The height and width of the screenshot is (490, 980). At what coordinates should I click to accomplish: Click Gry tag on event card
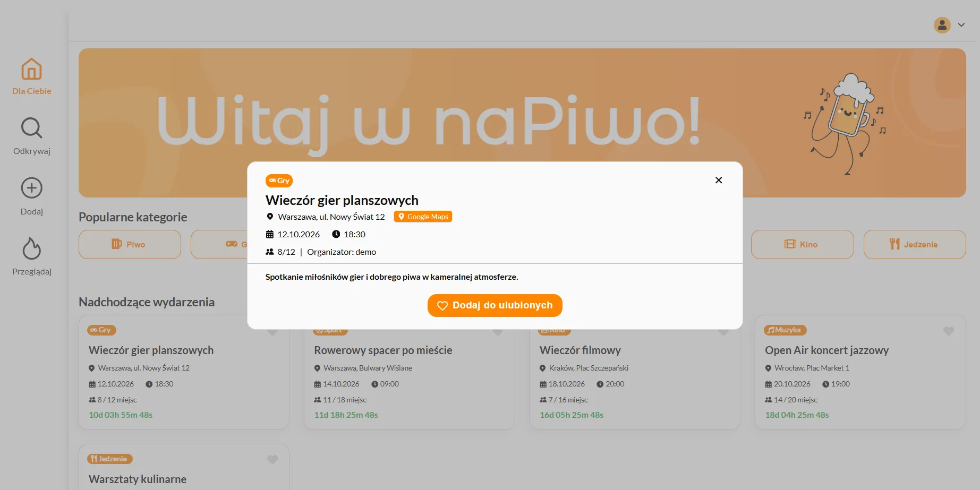[x=101, y=330]
